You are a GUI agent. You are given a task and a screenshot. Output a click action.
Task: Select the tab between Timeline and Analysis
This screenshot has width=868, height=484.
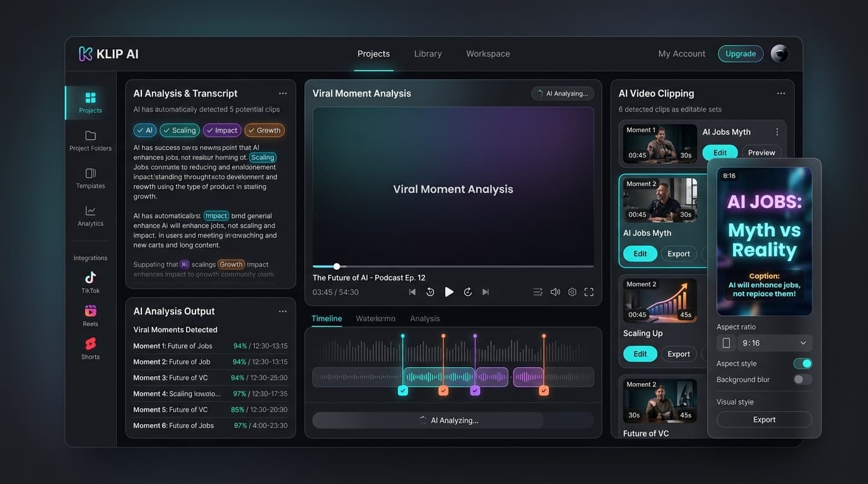[375, 318]
